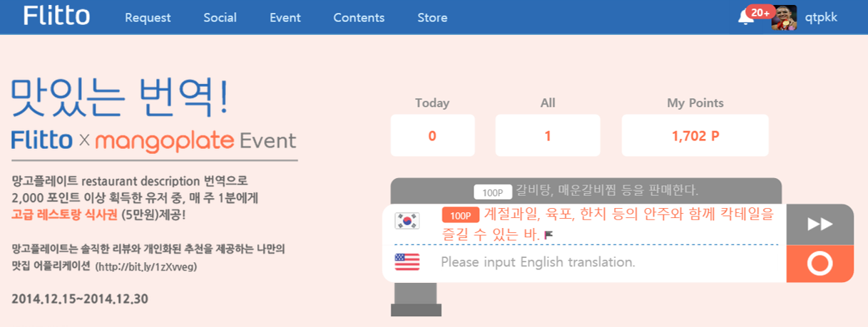Click the Flitto logo in header
Image resolution: width=868 pixels, height=327 pixels.
click(x=56, y=16)
